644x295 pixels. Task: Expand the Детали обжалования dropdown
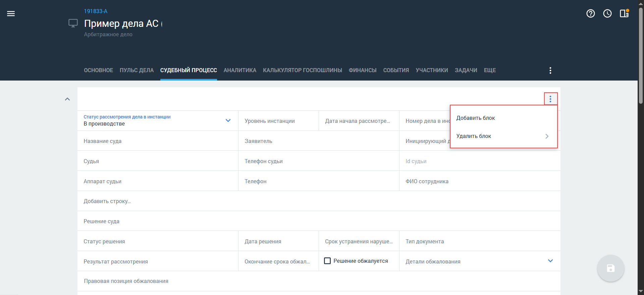click(550, 261)
